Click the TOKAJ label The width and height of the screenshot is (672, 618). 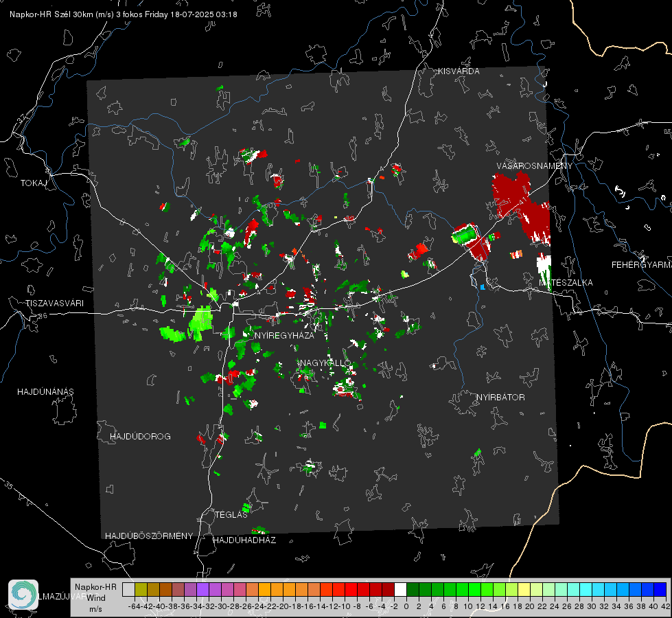point(34,183)
